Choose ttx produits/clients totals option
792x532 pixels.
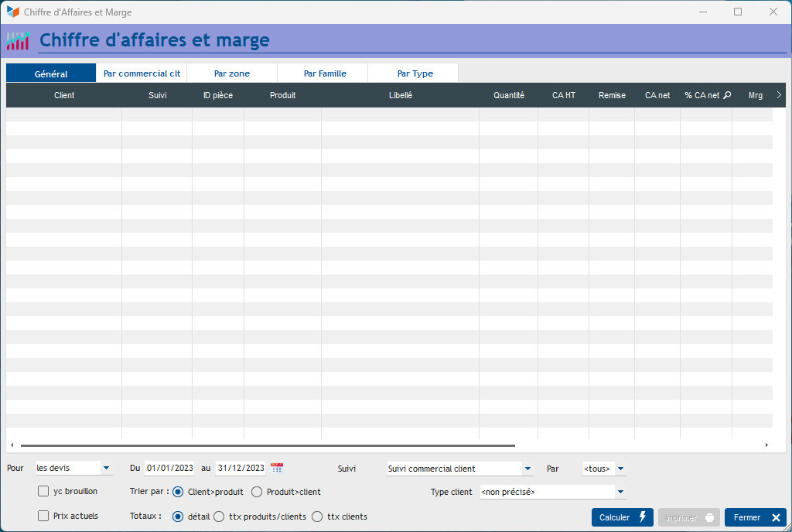coord(219,517)
